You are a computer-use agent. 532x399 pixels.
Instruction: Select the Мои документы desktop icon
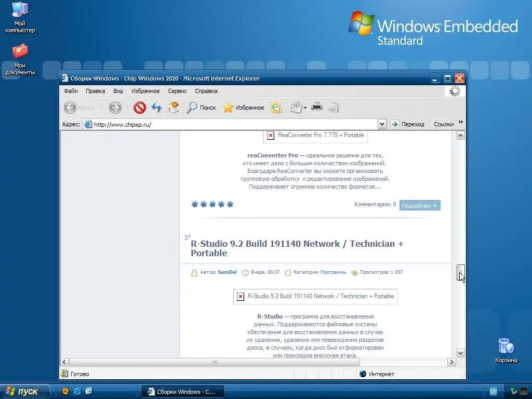point(20,60)
